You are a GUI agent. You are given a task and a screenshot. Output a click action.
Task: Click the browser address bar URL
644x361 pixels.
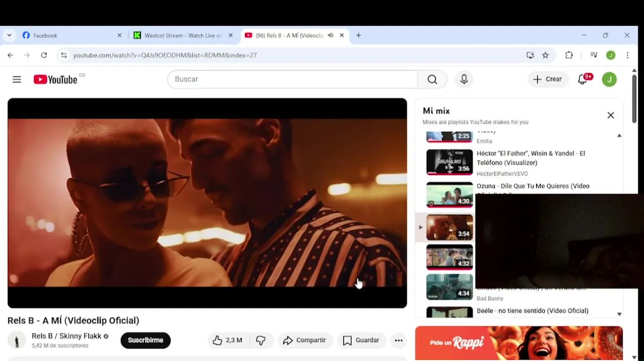(165, 55)
